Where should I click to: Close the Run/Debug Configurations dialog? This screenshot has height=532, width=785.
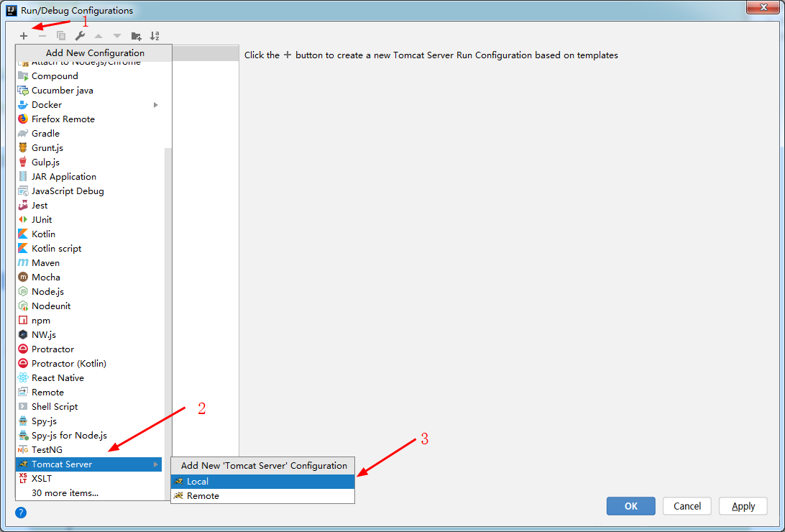(x=763, y=7)
